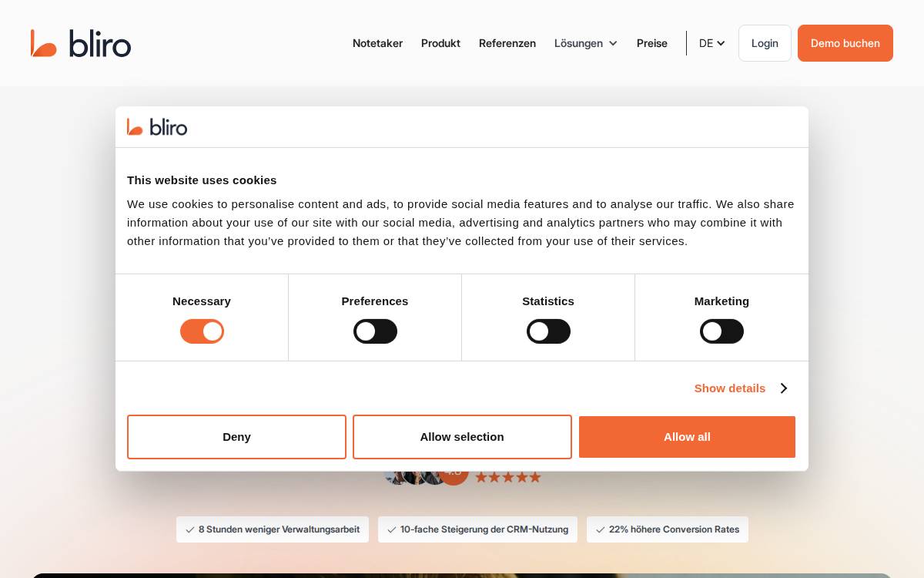Toggle the Necessary cookies switch

tap(202, 331)
